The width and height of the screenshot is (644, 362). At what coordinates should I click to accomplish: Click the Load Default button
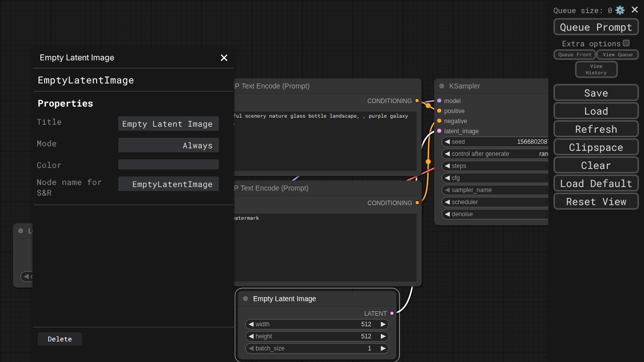tap(596, 183)
